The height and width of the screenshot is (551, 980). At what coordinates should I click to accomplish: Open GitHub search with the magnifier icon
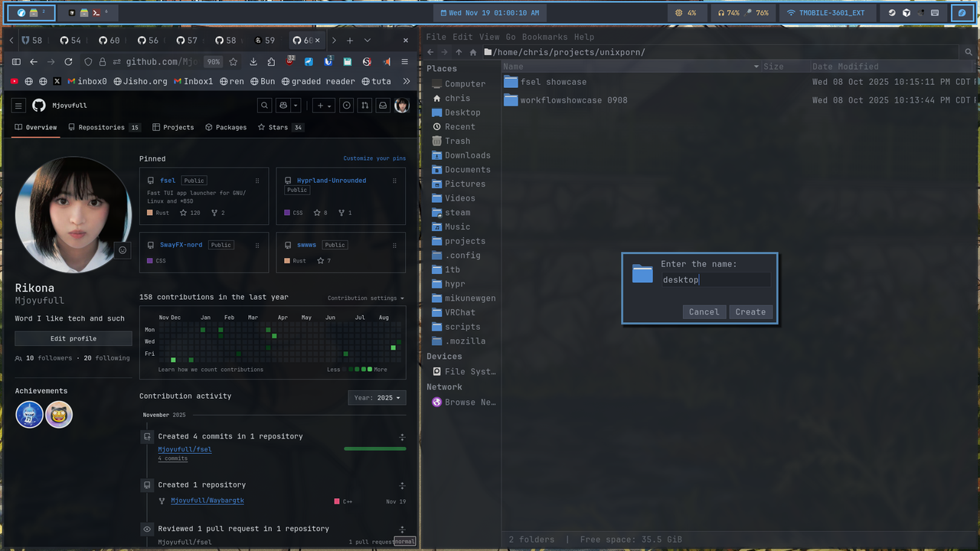point(264,105)
